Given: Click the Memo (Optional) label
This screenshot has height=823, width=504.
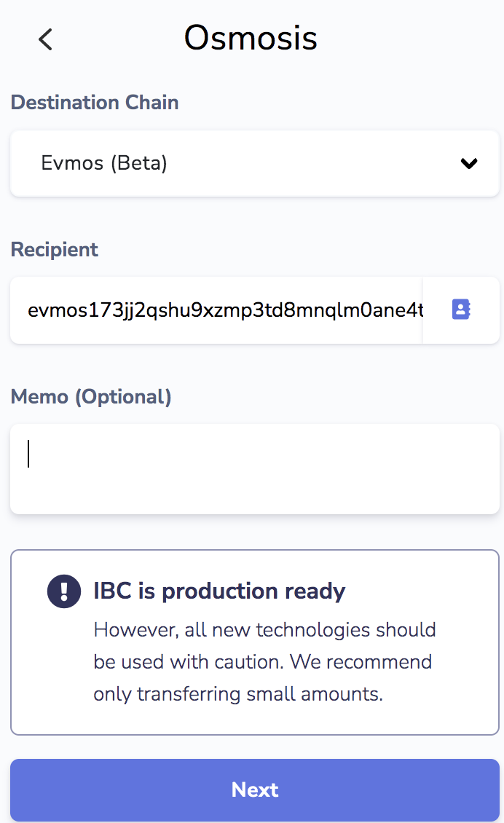Looking at the screenshot, I should coord(91,397).
